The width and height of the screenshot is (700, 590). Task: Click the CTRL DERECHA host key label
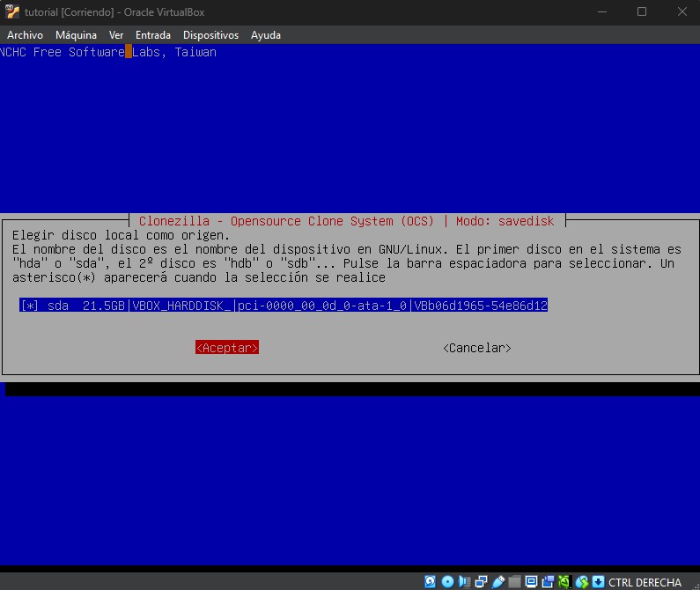pos(645,582)
